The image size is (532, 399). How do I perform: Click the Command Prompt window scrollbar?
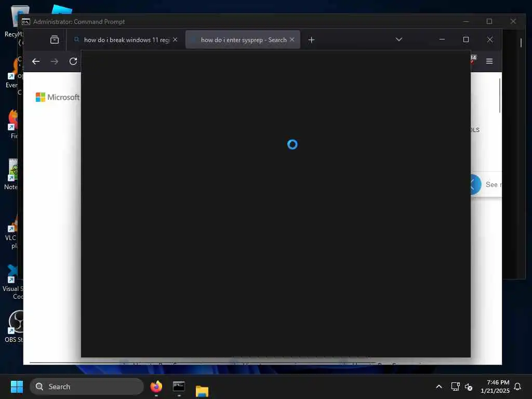521,43
